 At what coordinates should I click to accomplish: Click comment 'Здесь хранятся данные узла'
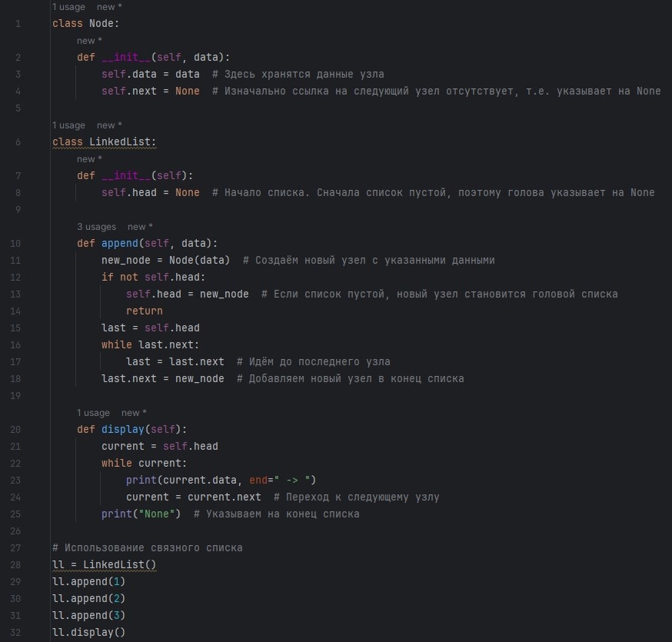click(298, 74)
